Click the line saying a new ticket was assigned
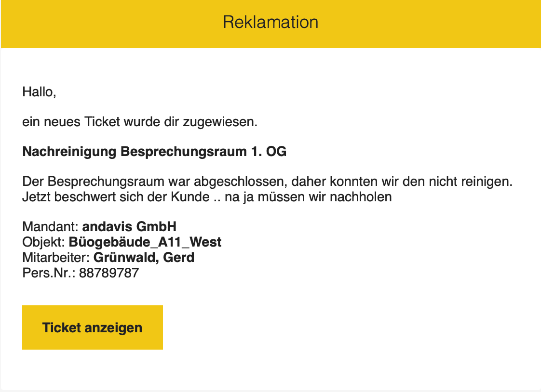Screen dimensions: 541x392 pyautogui.click(x=140, y=122)
